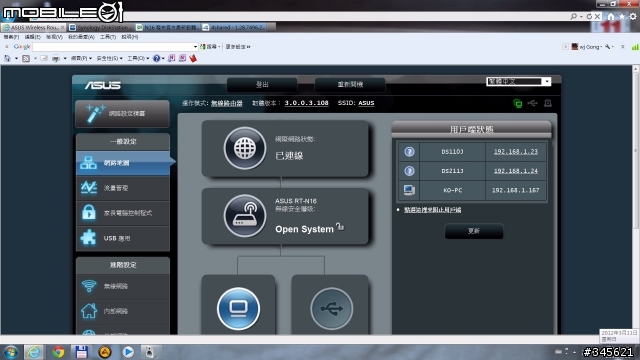Viewport: 640px width, 360px height.
Task: Click the SSID ASUS link
Action: pyautogui.click(x=366, y=103)
